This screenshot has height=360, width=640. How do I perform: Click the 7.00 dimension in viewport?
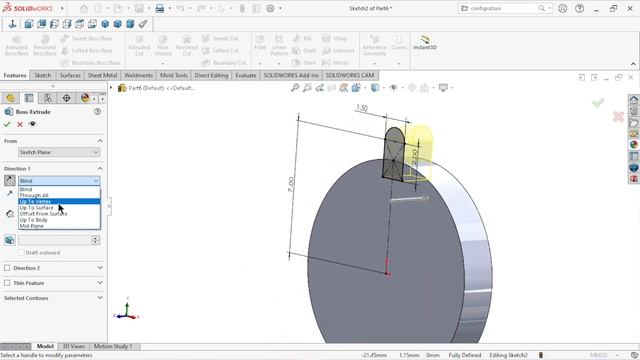[291, 185]
